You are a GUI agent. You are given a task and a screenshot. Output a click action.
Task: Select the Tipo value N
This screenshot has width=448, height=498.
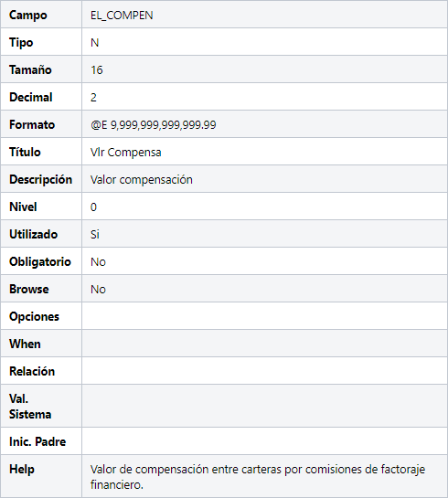tap(95, 43)
